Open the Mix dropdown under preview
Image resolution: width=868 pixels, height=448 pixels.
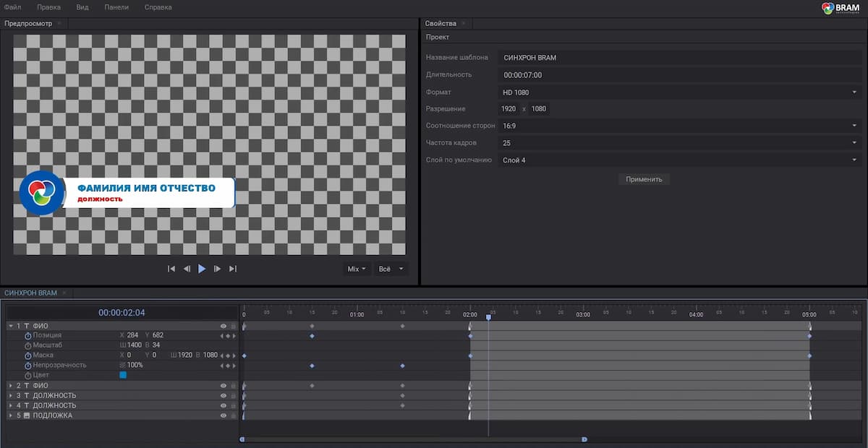tap(357, 269)
